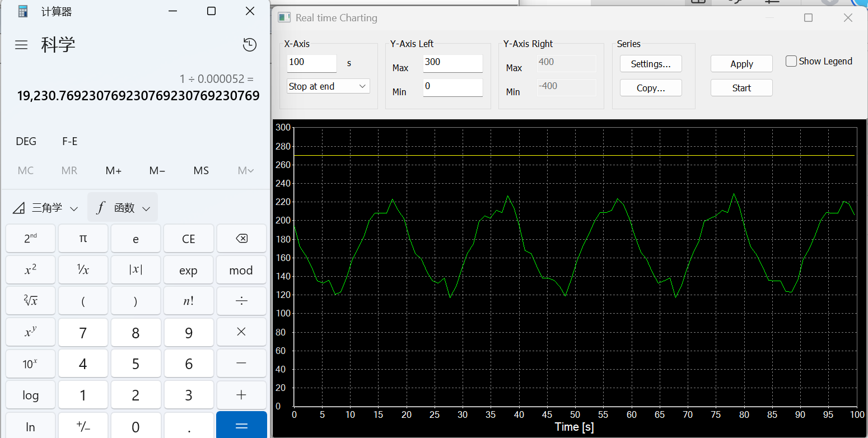Click the x squared key
This screenshot has width=868, height=438.
31,270
